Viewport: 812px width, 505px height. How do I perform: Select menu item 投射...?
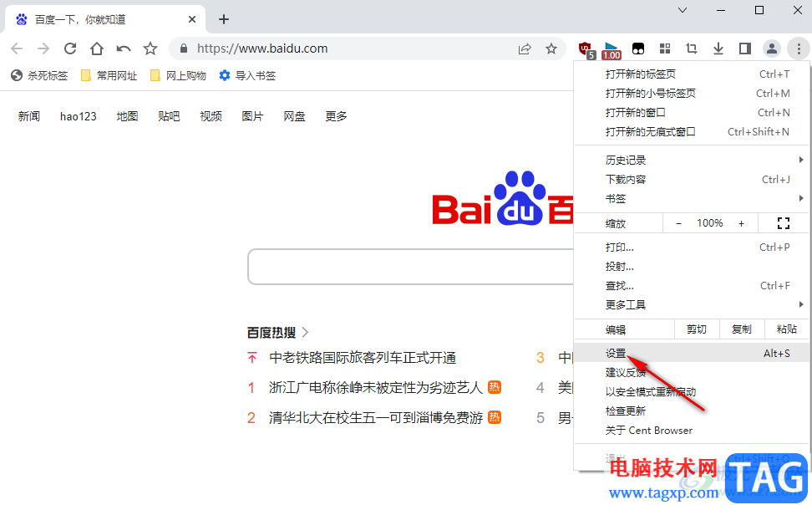point(692,267)
